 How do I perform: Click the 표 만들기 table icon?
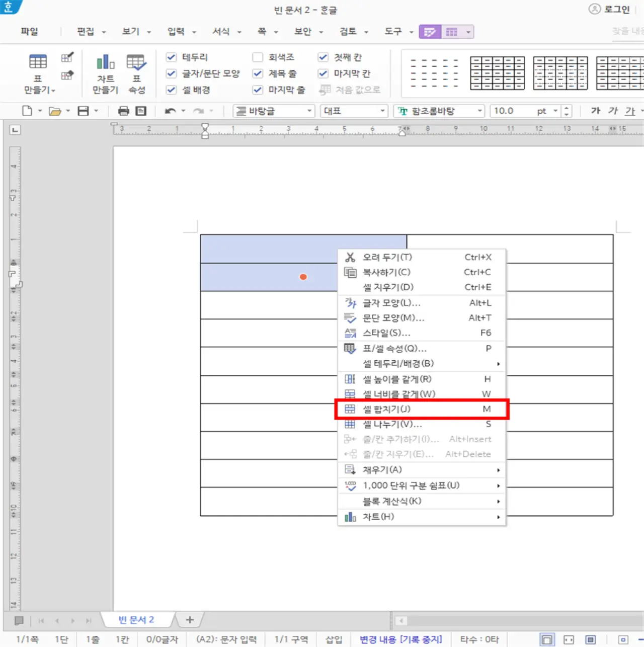pos(38,61)
